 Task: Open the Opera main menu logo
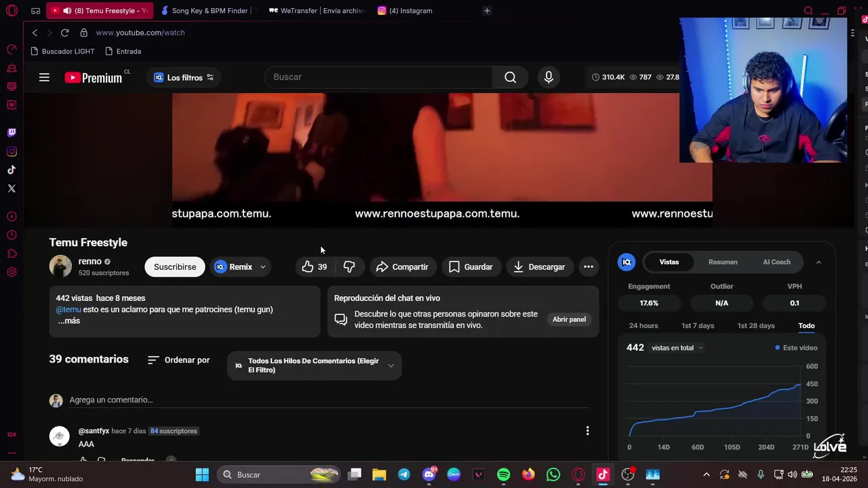pos(12,11)
